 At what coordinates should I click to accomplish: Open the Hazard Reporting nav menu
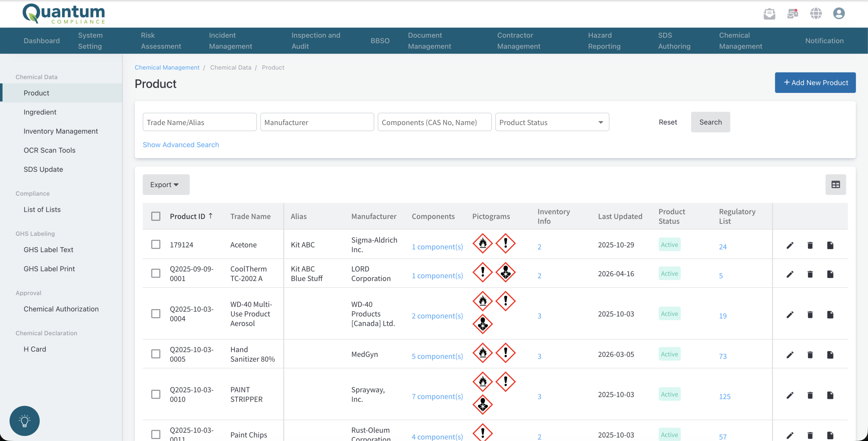coord(604,41)
